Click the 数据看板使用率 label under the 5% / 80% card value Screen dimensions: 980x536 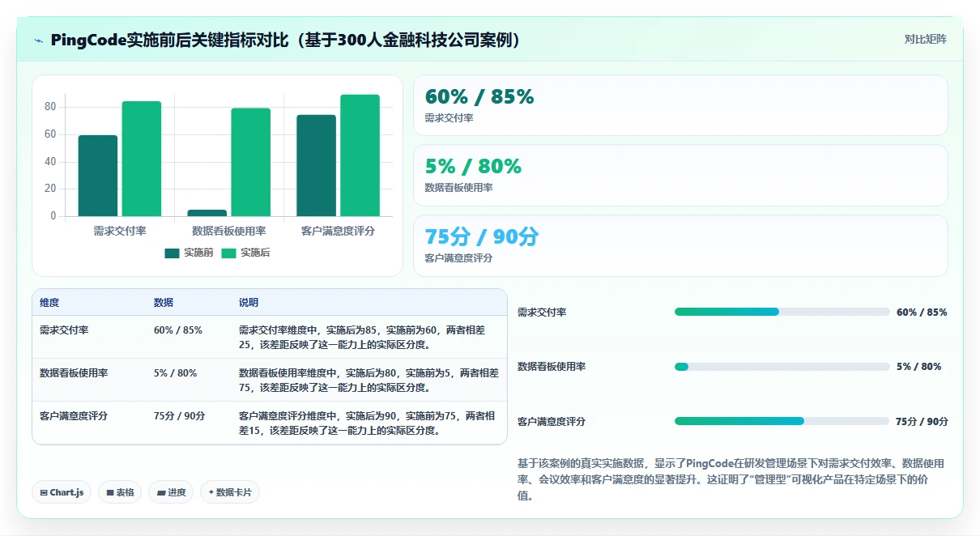[458, 188]
